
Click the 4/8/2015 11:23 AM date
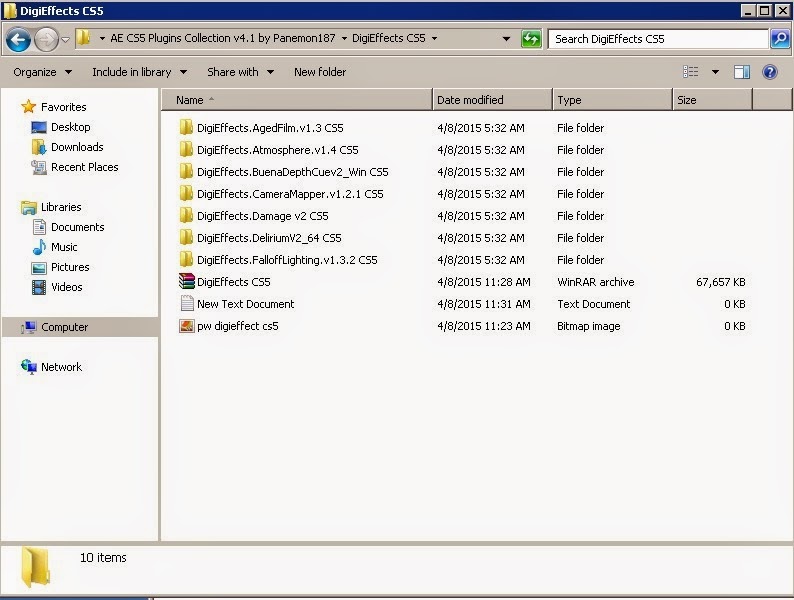(484, 326)
